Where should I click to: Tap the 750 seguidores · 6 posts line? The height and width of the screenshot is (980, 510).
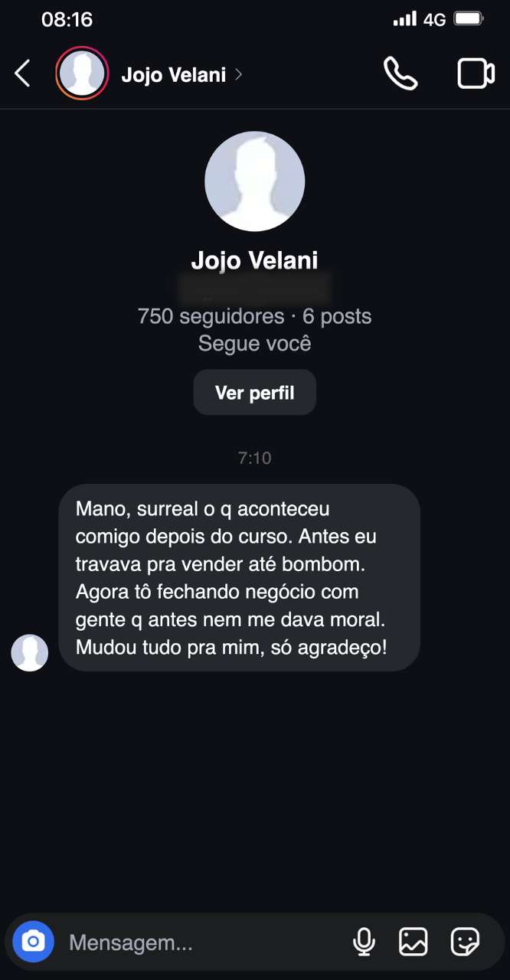pos(254,316)
